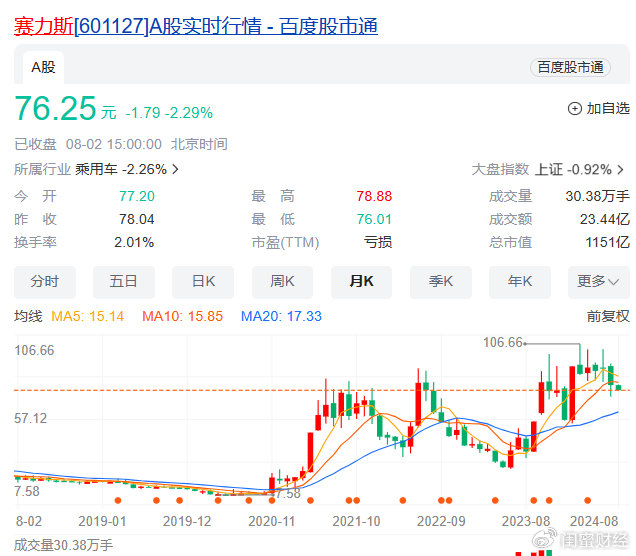
Task: Click the 106.66 high-point label on chart
Action: 503,343
